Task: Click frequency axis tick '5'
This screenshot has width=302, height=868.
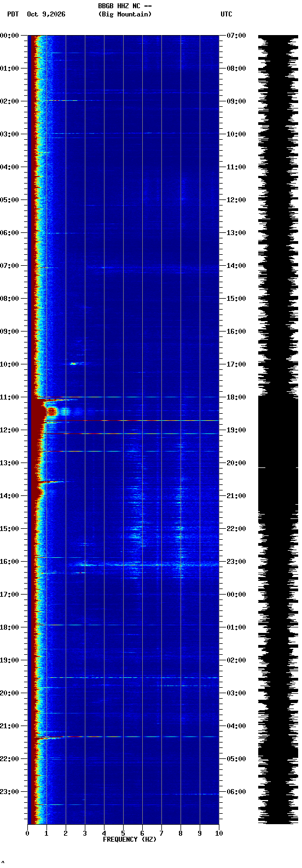Action: tap(123, 833)
